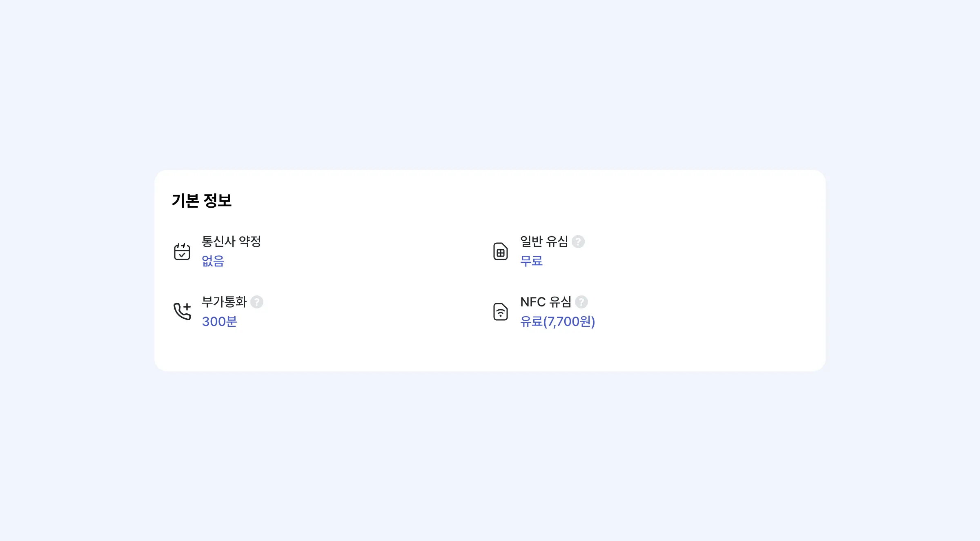
Task: Click the 유료(7,700원) NFC SIM price
Action: coord(557,321)
